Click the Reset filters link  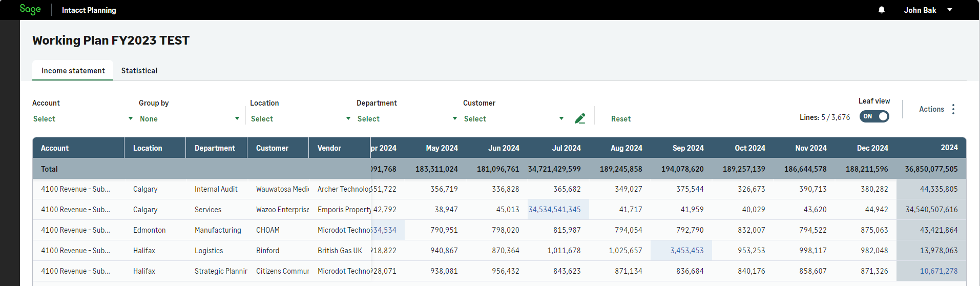621,119
